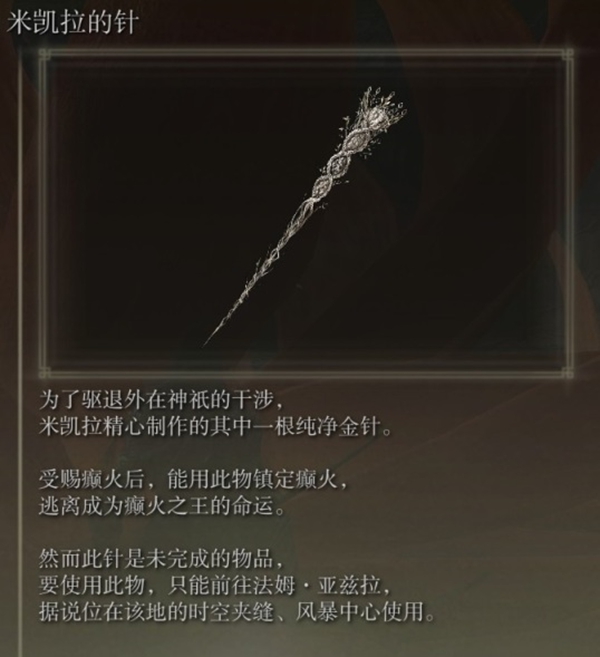Click the sharp tip of the needle

coord(209,340)
